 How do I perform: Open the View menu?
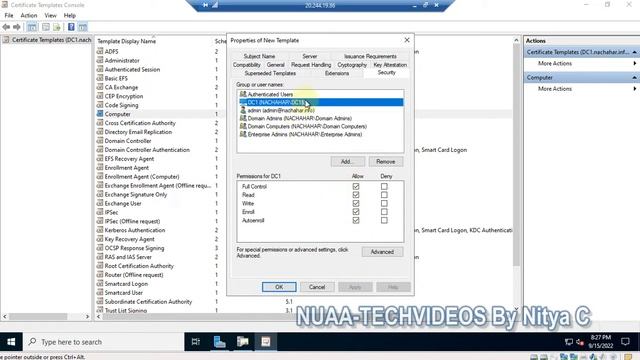pyautogui.click(x=51, y=15)
